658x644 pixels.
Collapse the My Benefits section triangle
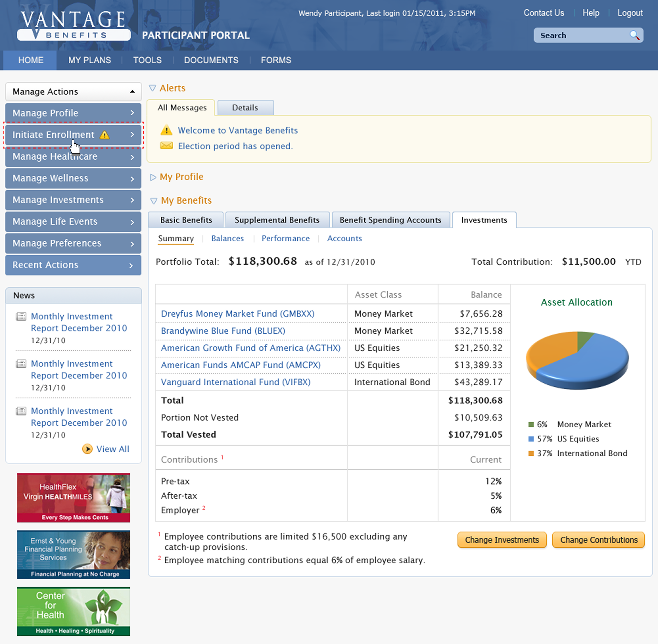coord(154,201)
